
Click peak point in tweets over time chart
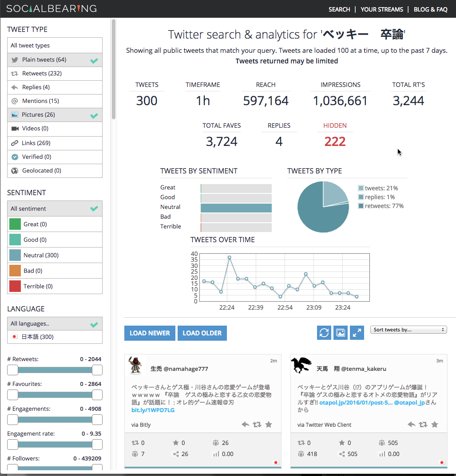230,257
